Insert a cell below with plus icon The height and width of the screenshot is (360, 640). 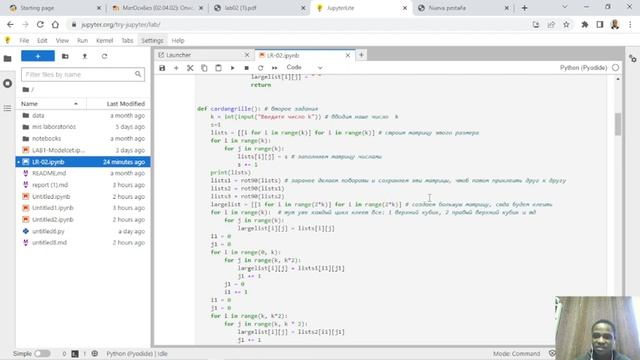176,68
